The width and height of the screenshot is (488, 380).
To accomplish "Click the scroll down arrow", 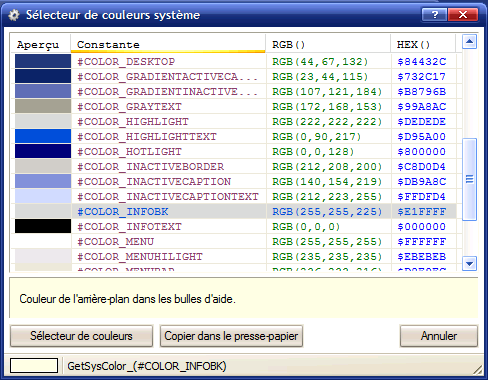I will tap(469, 264).
